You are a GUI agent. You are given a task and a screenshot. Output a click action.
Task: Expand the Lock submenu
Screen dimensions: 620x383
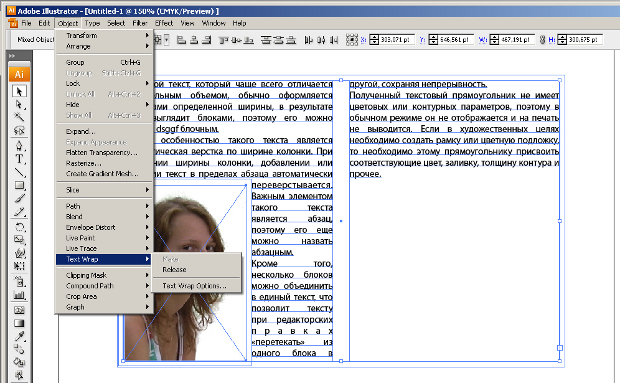104,83
